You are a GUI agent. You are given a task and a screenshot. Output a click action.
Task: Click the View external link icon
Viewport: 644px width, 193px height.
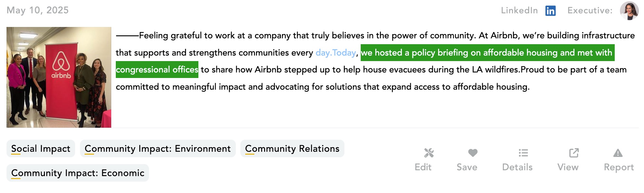pyautogui.click(x=574, y=153)
